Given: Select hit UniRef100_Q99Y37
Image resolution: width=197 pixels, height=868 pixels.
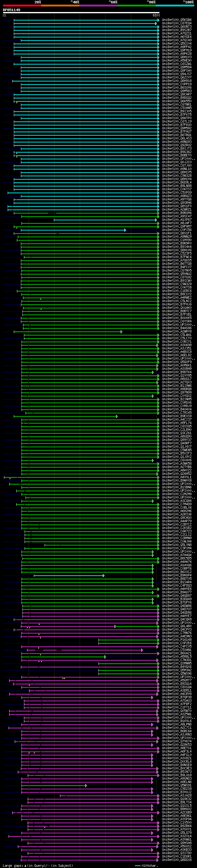Looking at the screenshot, I should click(x=177, y=440).
